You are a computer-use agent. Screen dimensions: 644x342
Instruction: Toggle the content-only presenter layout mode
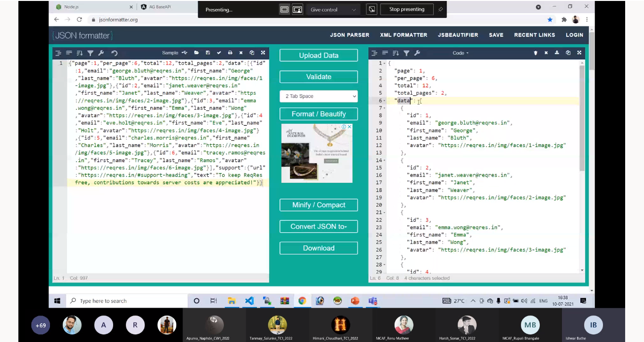284,9
